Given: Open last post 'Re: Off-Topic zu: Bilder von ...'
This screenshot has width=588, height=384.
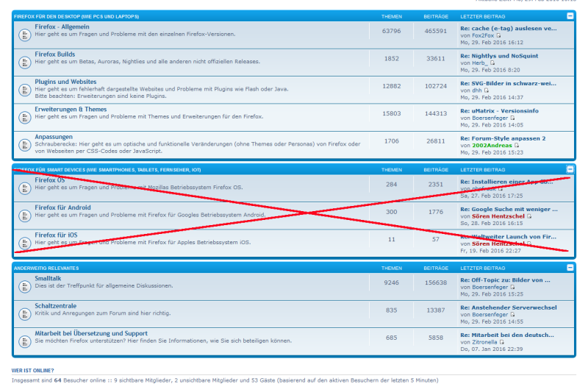Looking at the screenshot, I should tap(505, 280).
